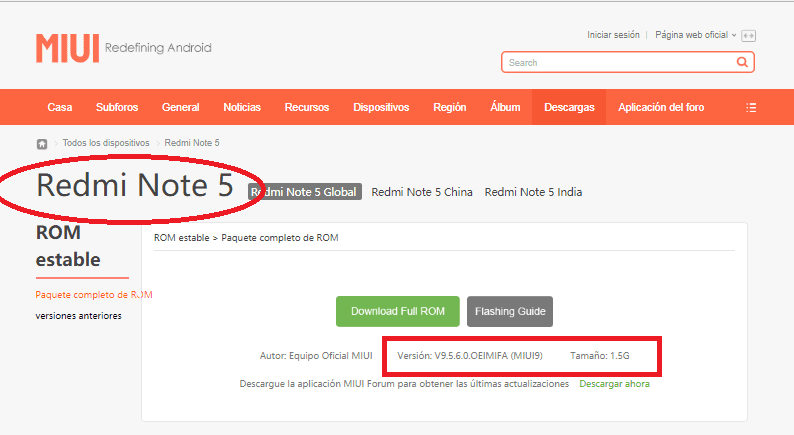Expand Página web oficial dropdown
Image resolution: width=794 pixels, height=435 pixels.
(695, 35)
